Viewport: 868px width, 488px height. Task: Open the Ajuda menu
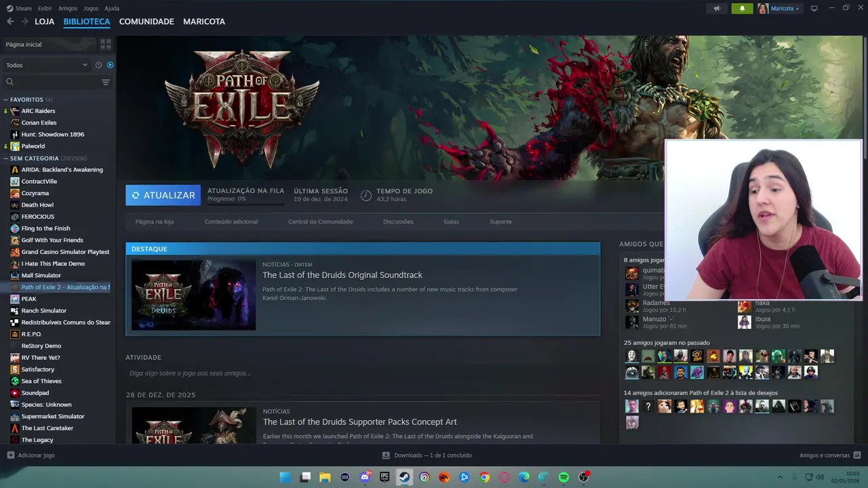(112, 8)
